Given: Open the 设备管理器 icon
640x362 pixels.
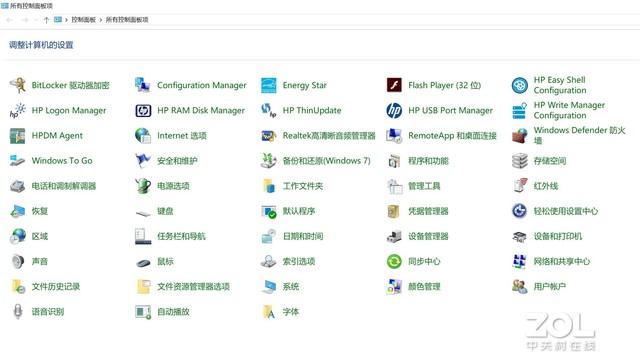Looking at the screenshot, I should point(394,236).
